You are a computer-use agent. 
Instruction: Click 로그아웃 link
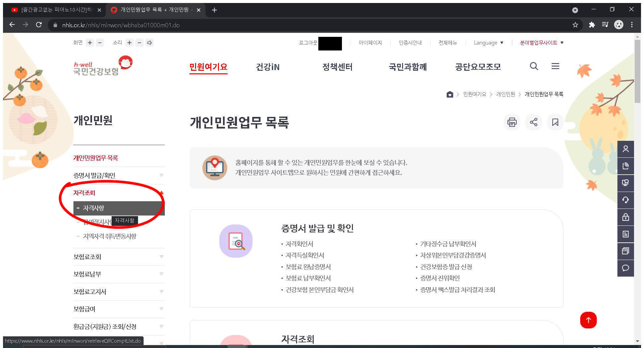click(308, 43)
